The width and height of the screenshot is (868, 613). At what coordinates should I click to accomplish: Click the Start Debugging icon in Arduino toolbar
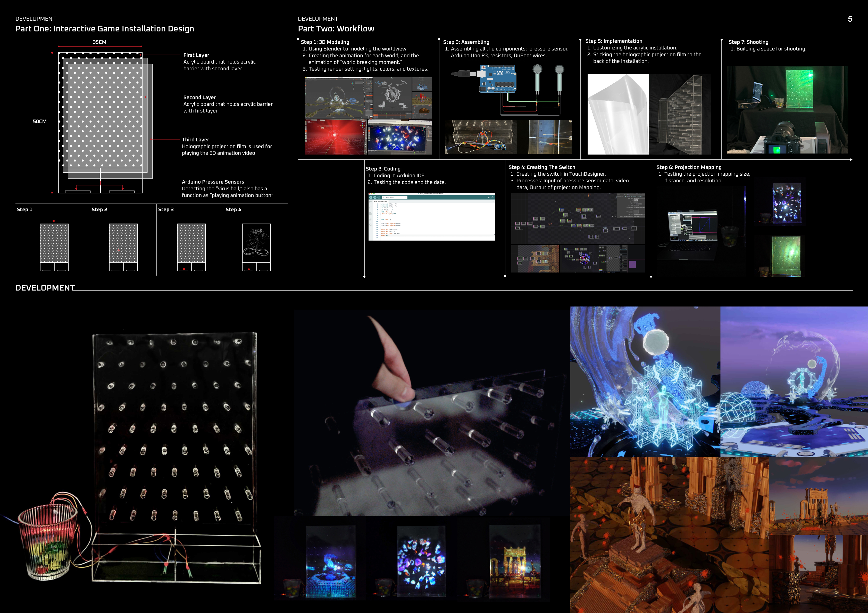pos(379,197)
